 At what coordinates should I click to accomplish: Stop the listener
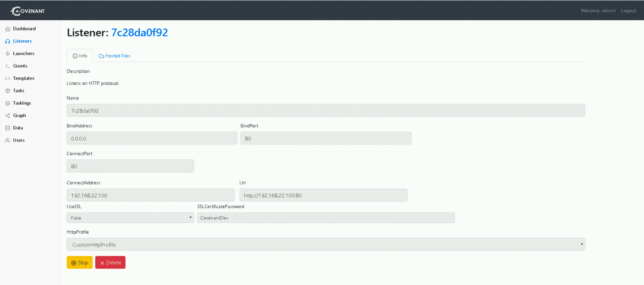pos(80,263)
